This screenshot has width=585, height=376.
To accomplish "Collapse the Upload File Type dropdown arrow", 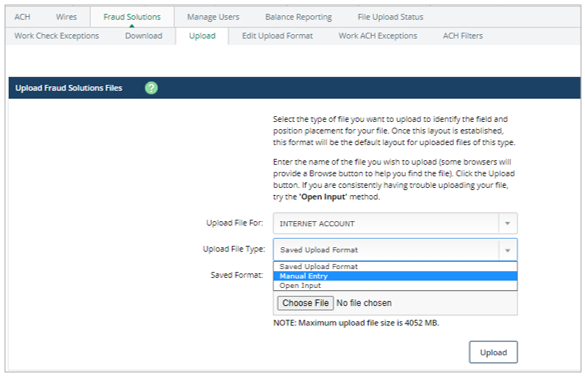I will 507,250.
